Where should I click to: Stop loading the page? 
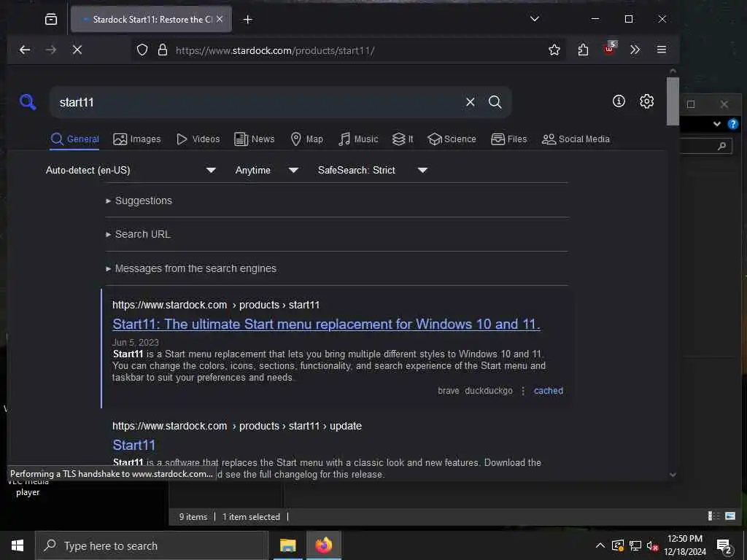coord(77,50)
